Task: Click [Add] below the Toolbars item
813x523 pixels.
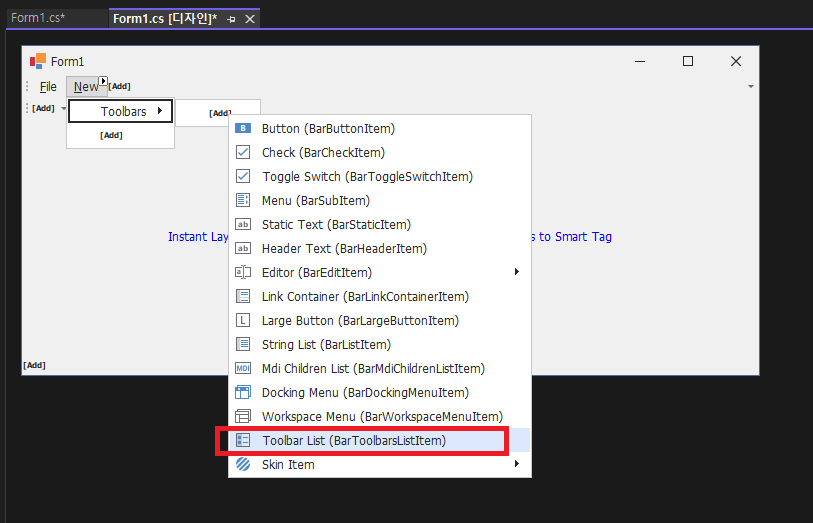Action: (111, 135)
